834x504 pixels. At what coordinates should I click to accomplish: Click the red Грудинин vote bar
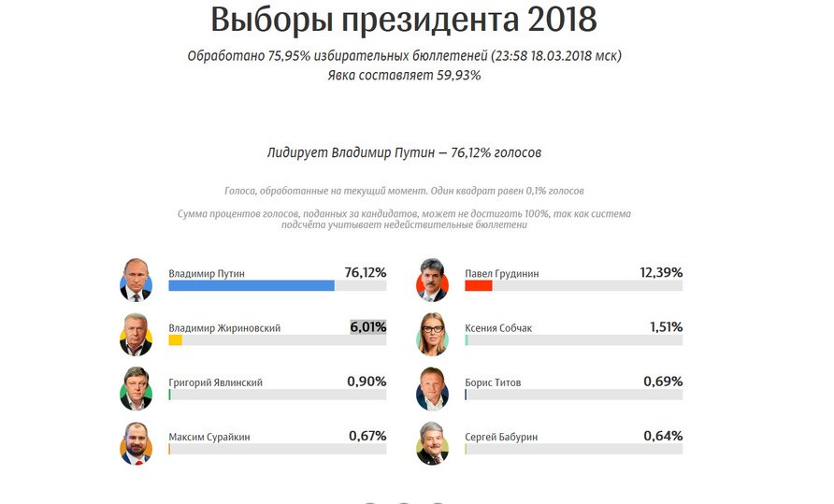(x=478, y=286)
